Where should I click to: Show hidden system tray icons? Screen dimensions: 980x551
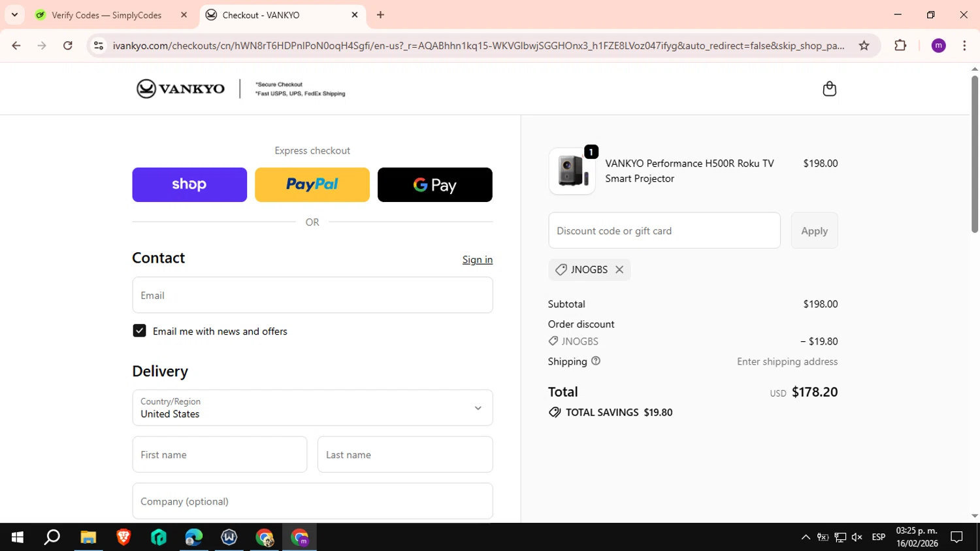(806, 537)
